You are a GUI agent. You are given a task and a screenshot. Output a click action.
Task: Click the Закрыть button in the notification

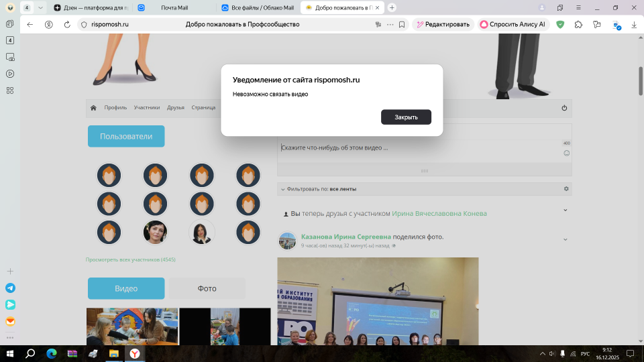(x=406, y=117)
